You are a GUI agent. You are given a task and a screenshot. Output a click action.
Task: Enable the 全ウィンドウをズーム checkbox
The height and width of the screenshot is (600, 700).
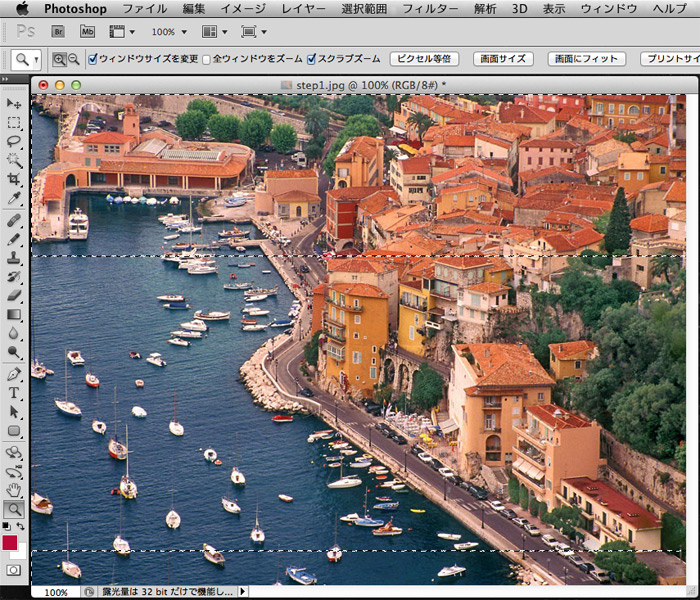coord(207,59)
